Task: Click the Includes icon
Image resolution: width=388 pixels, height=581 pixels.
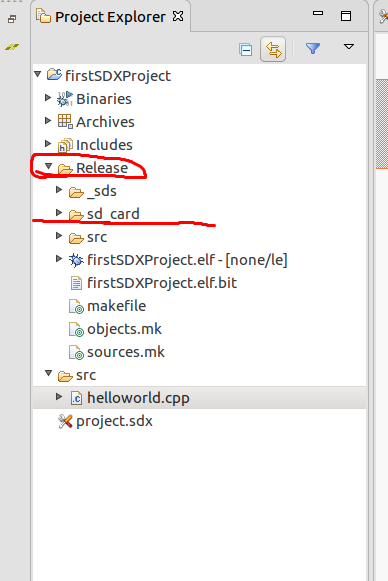Action: 65,145
